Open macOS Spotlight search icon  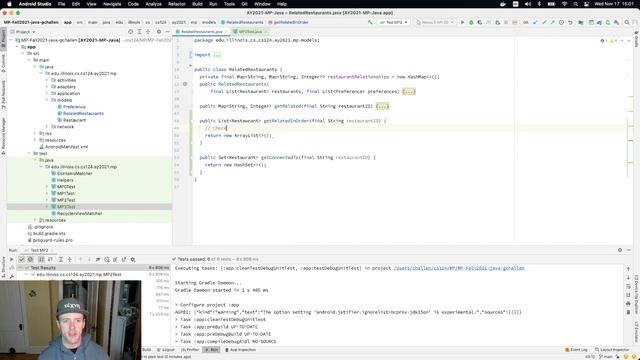pyautogui.click(x=576, y=4)
